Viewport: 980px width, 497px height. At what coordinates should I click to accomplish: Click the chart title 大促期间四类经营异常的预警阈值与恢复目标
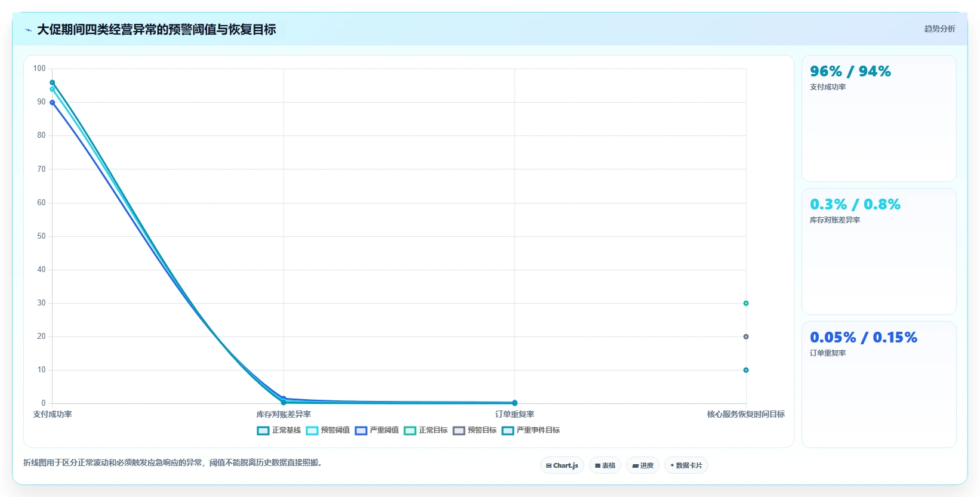coord(156,29)
